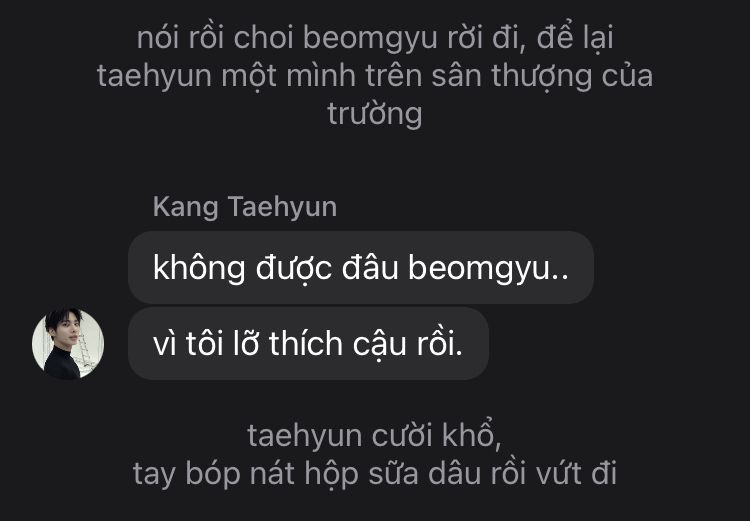Click the word 'Taehyun' in the sender label
Image resolution: width=750 pixels, height=521 pixels.
point(282,207)
